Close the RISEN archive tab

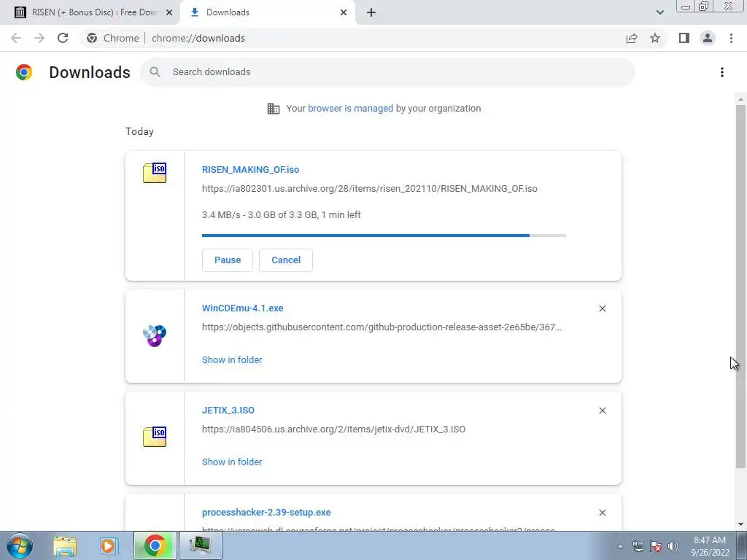pyautogui.click(x=169, y=12)
